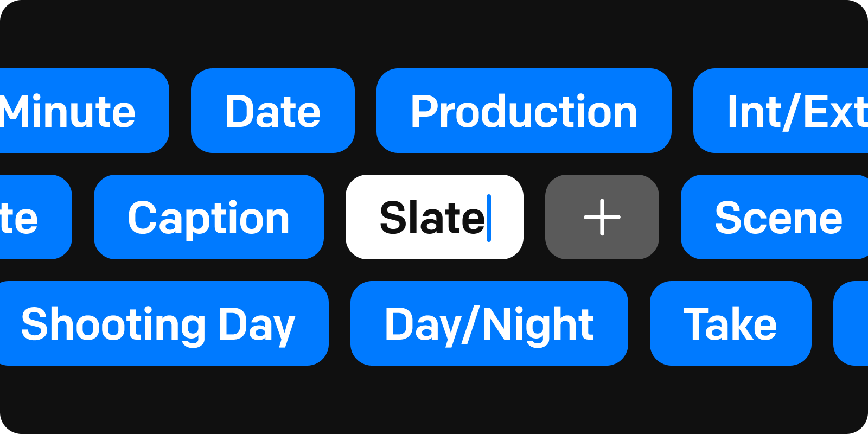This screenshot has width=868, height=434.
Task: Click the unlabeled blue tag beside Take
Action: click(x=852, y=323)
